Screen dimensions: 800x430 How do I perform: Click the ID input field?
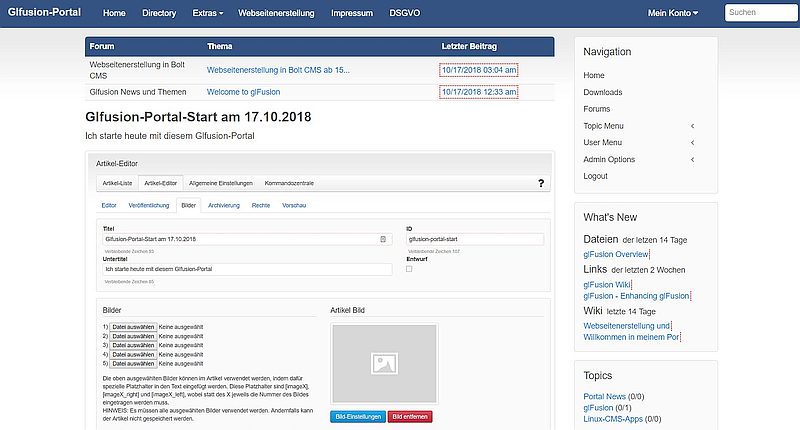tap(475, 239)
